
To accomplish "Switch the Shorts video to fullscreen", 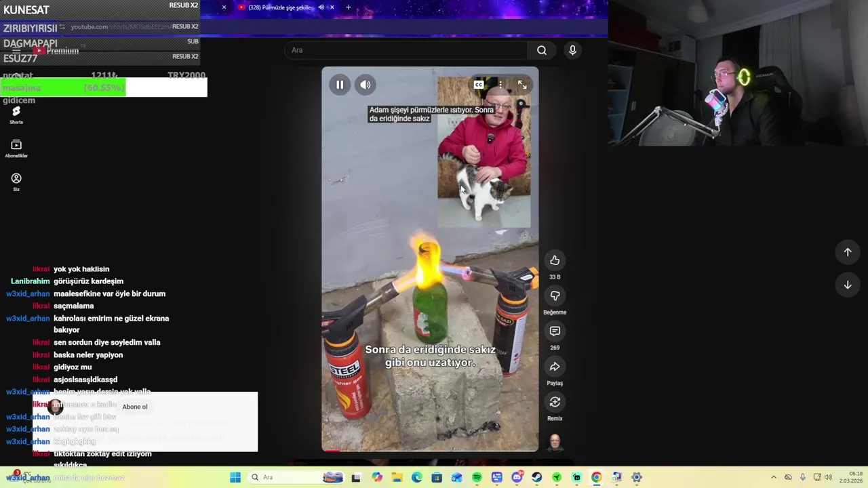I will (522, 85).
